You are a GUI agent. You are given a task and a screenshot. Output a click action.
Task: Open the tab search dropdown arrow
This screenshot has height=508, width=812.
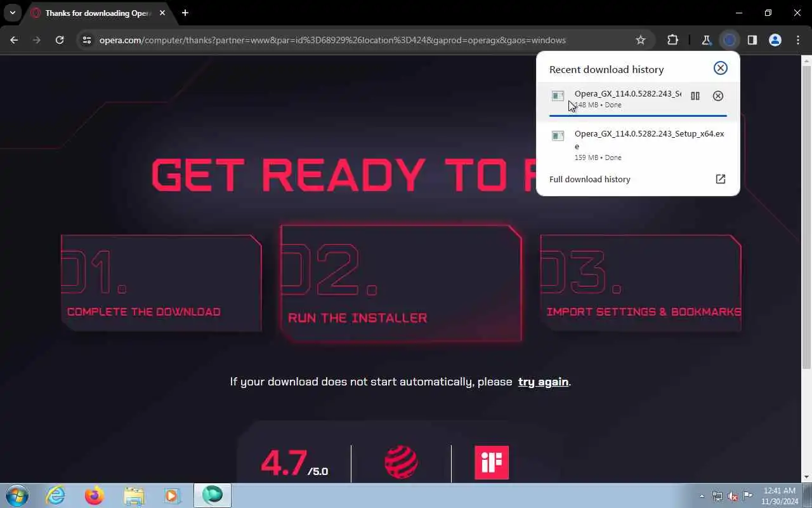point(12,13)
